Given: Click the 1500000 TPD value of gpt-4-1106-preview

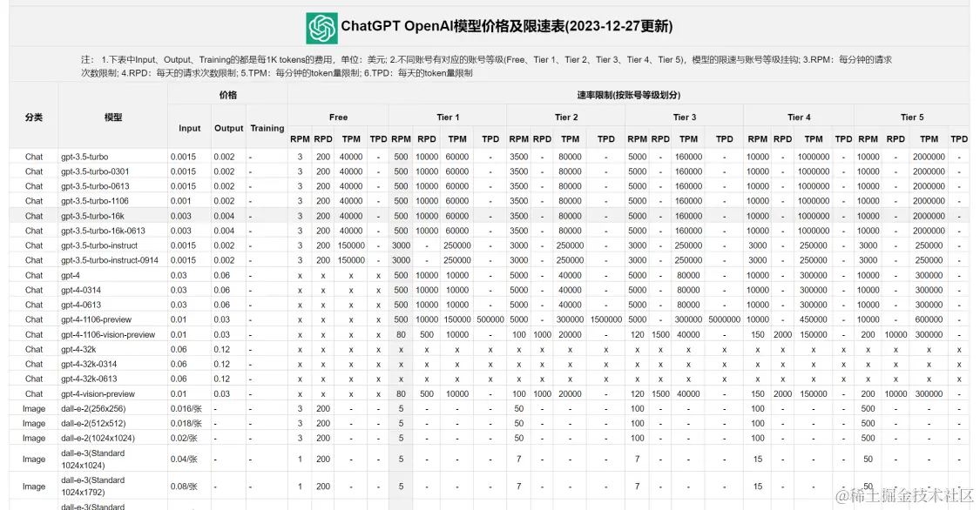Looking at the screenshot, I should tap(605, 319).
